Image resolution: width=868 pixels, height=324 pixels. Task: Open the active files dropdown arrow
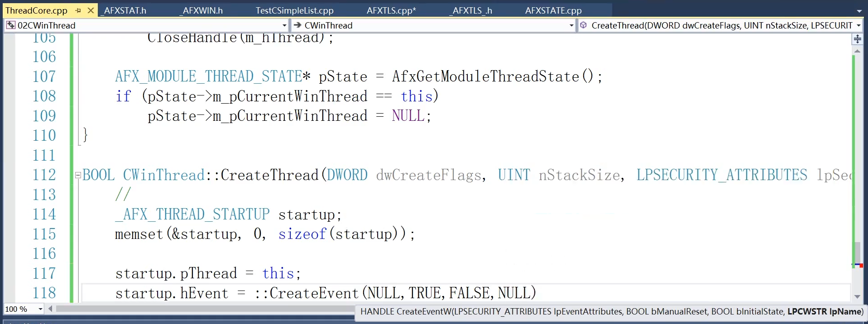859,11
